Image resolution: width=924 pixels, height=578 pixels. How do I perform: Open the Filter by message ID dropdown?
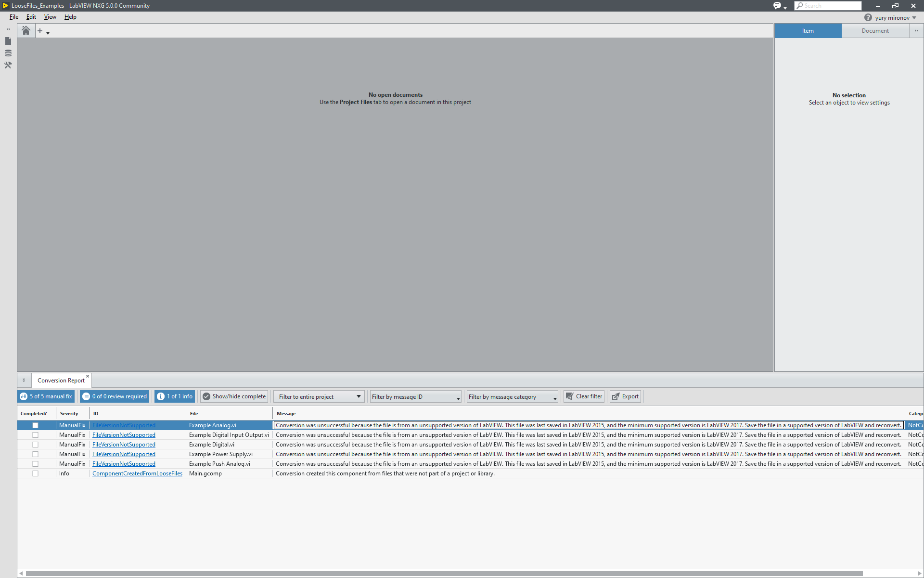pyautogui.click(x=415, y=396)
